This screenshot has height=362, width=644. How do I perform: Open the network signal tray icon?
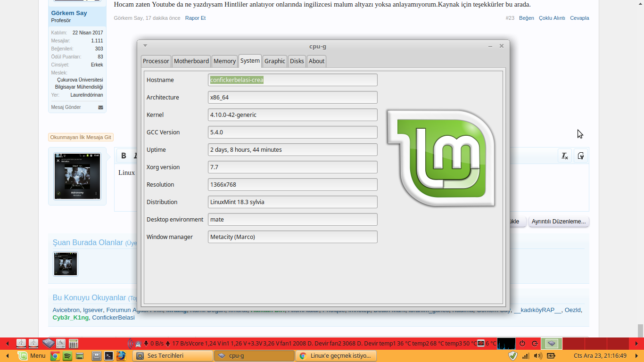[526, 356]
